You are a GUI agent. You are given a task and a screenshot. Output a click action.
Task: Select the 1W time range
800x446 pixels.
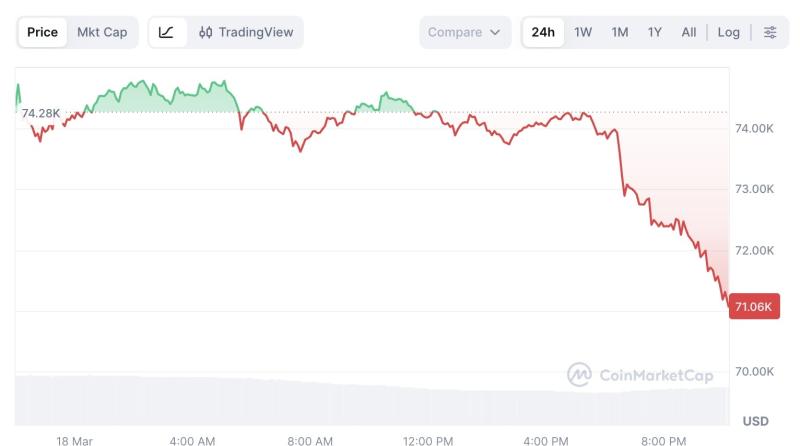(x=583, y=32)
